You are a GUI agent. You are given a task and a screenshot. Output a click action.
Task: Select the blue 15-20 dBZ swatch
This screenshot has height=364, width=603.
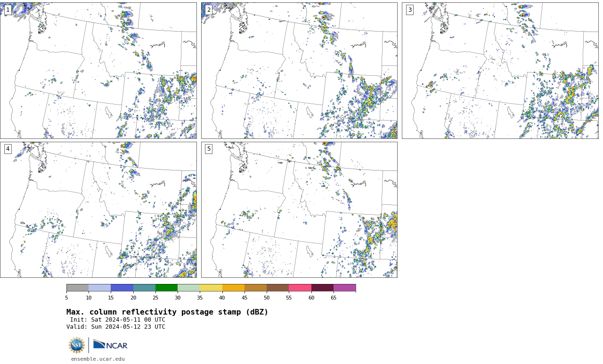(x=122, y=288)
